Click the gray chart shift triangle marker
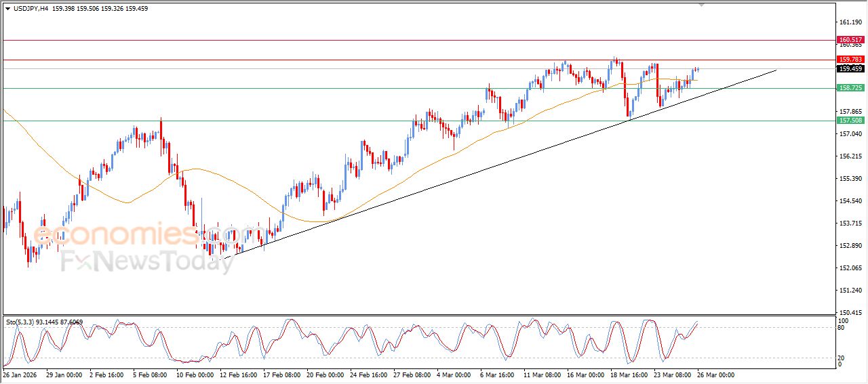868x384 pixels. coord(702,5)
